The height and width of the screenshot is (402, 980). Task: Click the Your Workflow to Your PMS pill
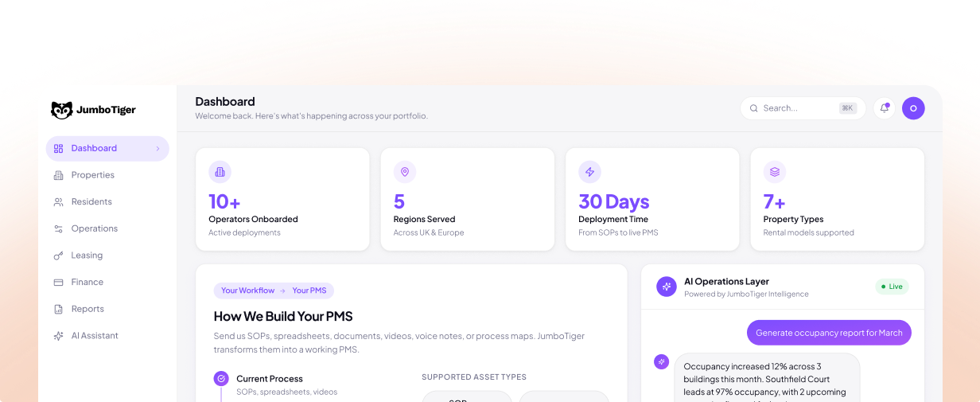click(x=274, y=291)
